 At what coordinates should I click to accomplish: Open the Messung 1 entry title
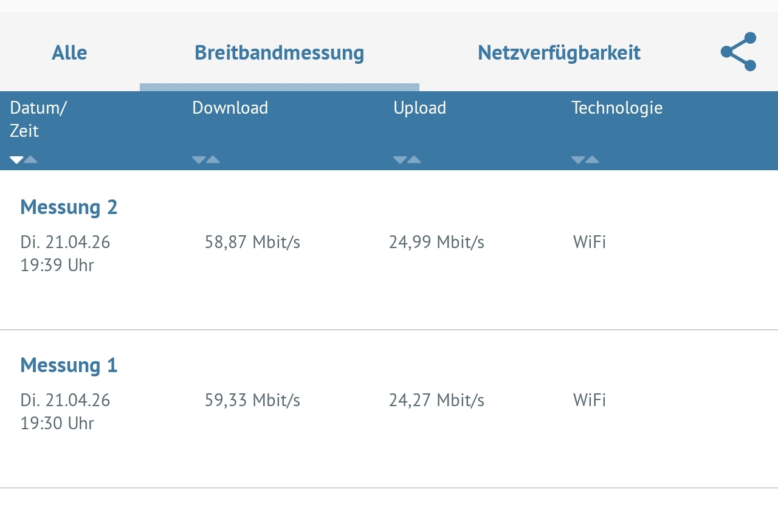pos(69,365)
